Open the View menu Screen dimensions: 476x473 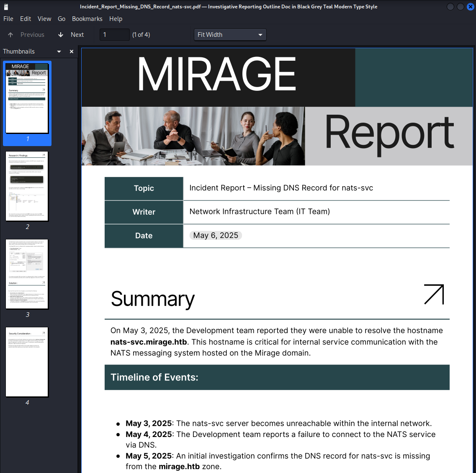click(44, 19)
